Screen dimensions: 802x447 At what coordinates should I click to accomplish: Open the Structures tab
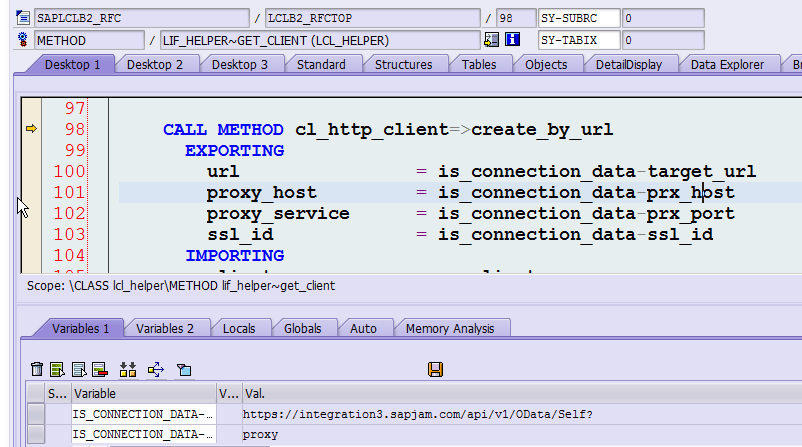tap(403, 65)
